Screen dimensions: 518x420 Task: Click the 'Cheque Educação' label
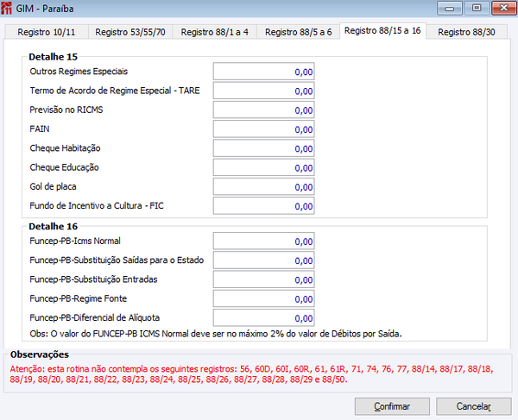coord(65,167)
